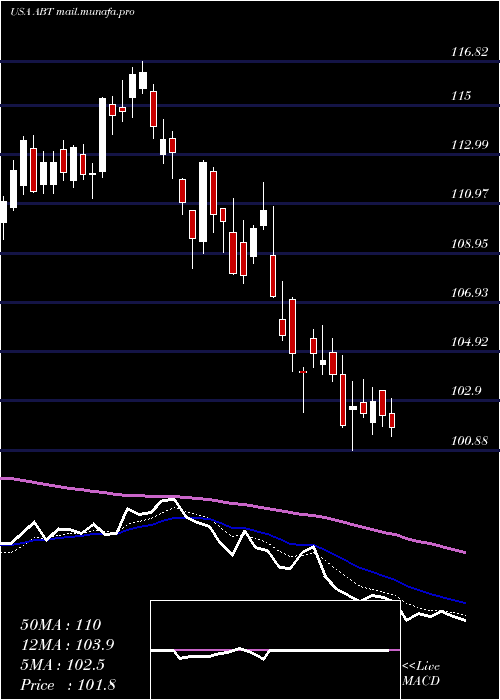
Task: Click the 12MA : 103.9 reading
Action: pyautogui.click(x=67, y=645)
